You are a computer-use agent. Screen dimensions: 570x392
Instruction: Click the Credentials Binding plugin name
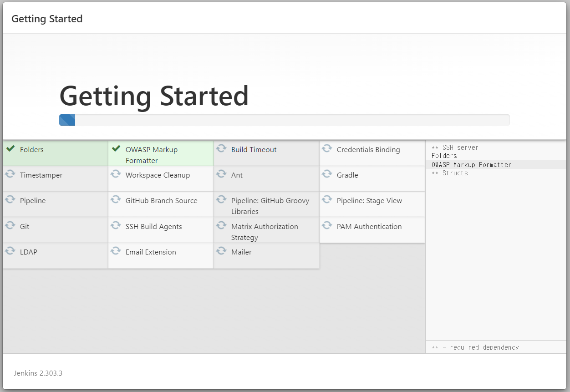point(368,149)
